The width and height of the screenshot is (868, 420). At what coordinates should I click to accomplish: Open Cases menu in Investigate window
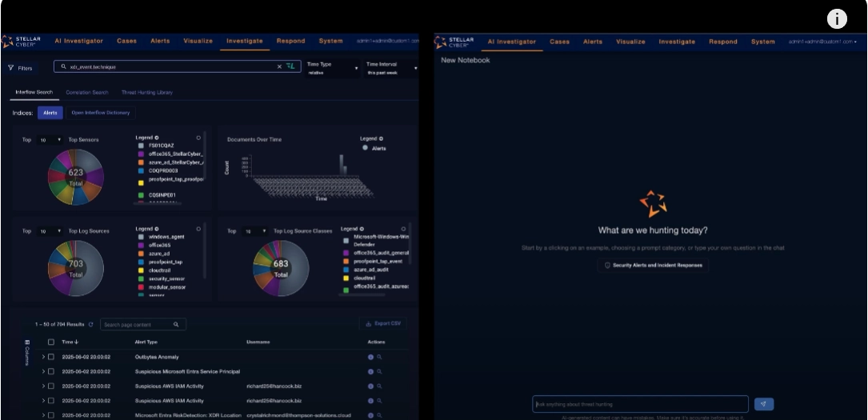(x=126, y=41)
